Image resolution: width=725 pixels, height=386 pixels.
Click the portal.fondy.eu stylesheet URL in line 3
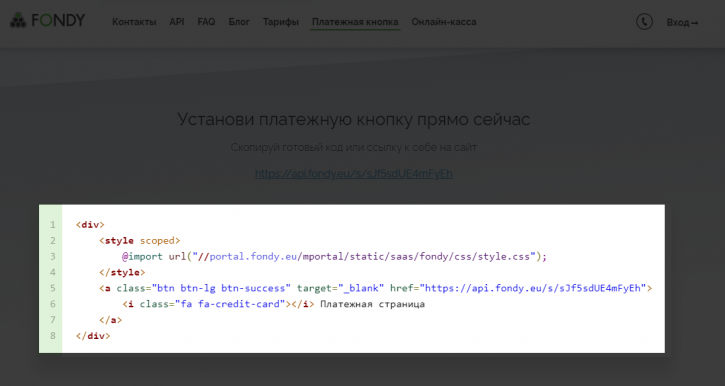[x=366, y=257]
